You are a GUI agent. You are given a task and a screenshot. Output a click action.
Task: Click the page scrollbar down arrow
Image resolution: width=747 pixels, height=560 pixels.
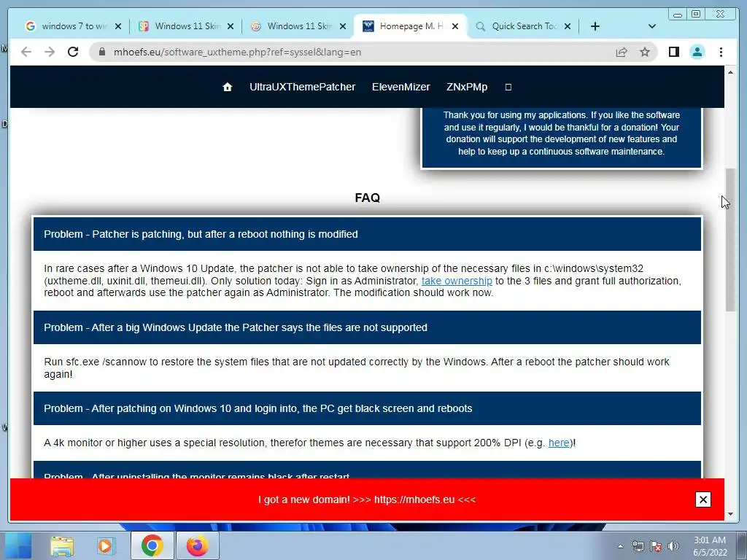point(730,514)
